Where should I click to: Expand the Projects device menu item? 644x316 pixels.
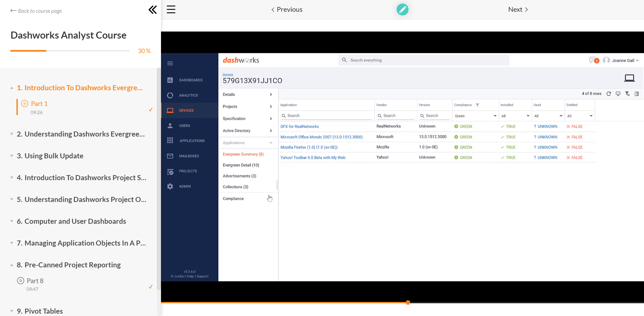pos(248,107)
